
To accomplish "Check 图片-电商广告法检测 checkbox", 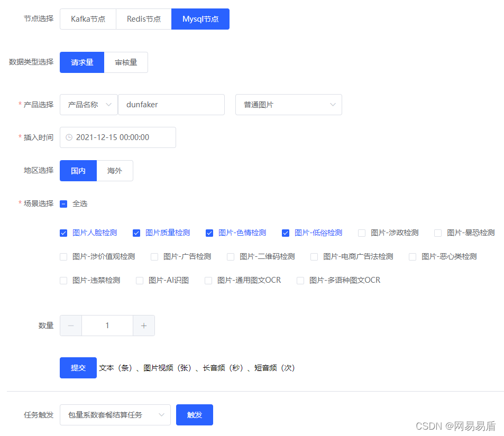I will point(314,257).
